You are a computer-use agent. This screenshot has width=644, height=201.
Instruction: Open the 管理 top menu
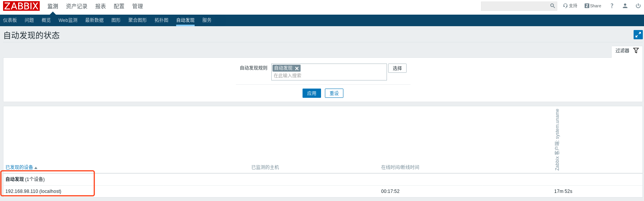pos(137,6)
